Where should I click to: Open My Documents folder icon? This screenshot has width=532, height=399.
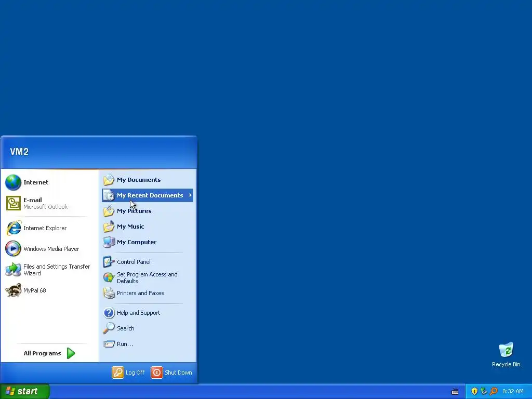(109, 180)
